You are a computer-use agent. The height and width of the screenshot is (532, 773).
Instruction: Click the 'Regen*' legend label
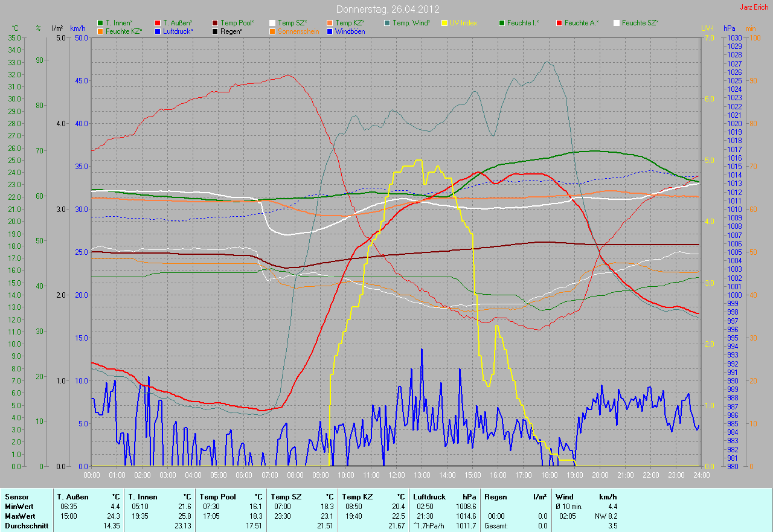point(231,31)
